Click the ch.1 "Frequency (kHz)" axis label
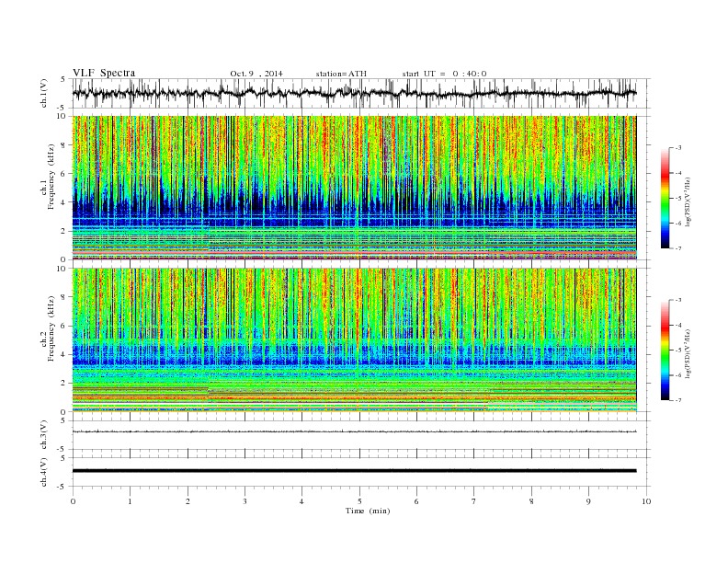 [x=51, y=177]
